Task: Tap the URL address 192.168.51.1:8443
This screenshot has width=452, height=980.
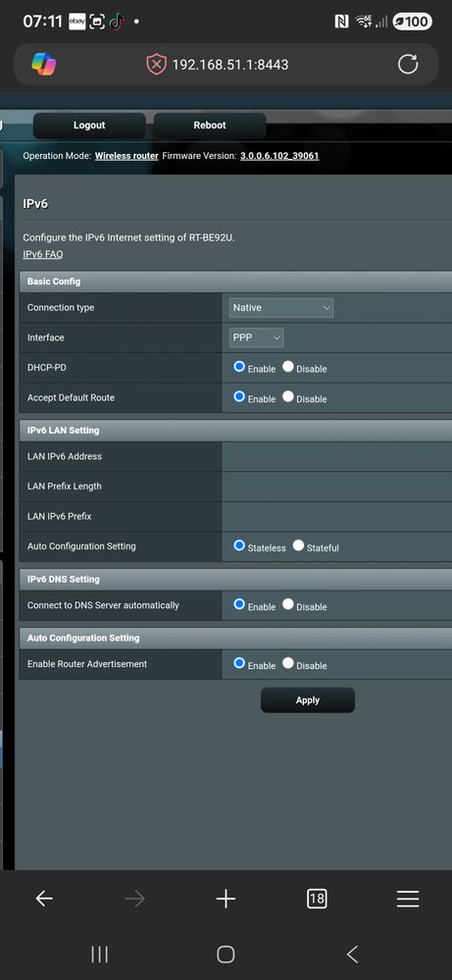Action: 230,65
